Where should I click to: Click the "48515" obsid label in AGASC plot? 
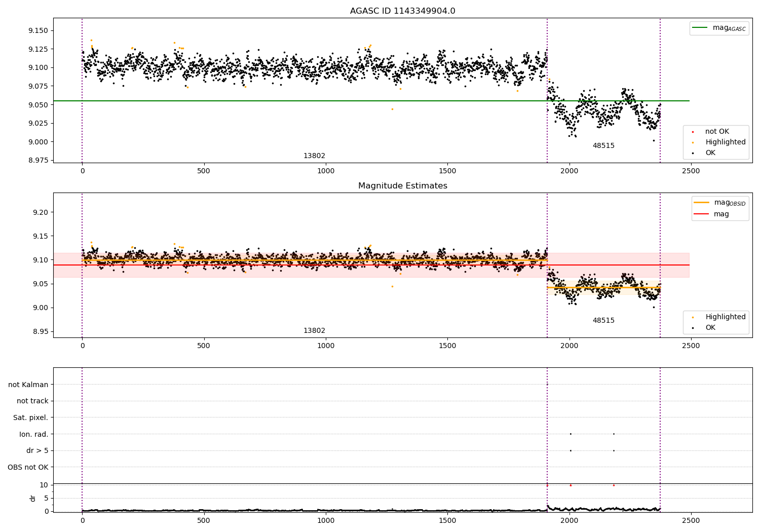click(x=603, y=146)
